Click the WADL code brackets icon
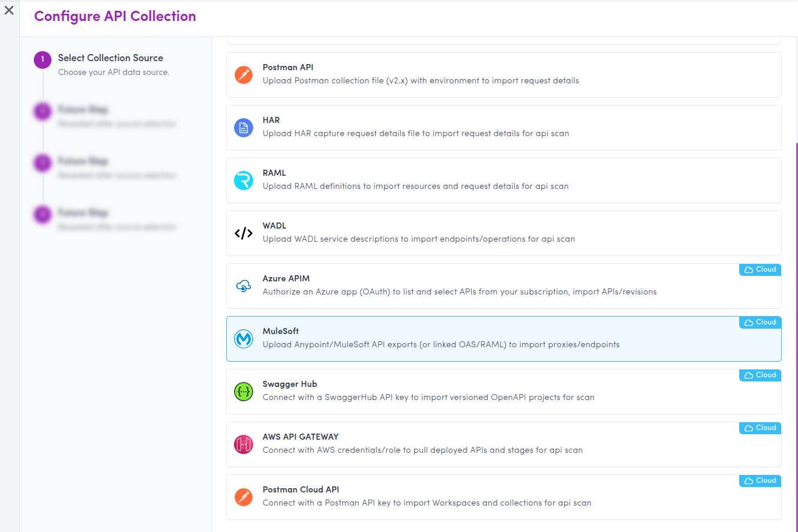The image size is (798, 532). click(x=243, y=233)
